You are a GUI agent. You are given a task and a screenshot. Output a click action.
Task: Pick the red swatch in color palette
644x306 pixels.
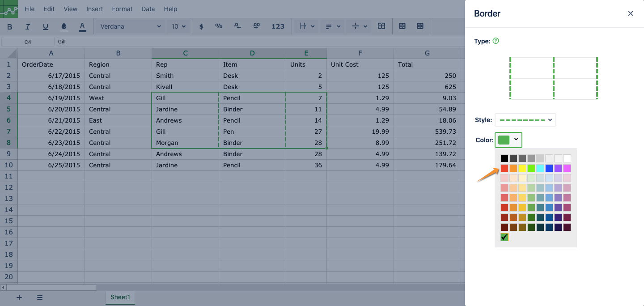coord(504,168)
